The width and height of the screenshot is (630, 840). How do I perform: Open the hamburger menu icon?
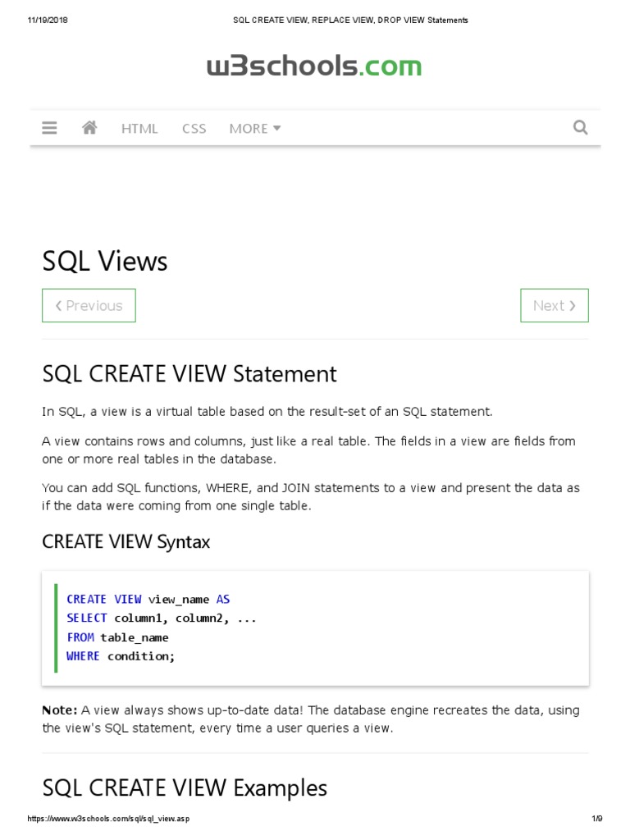49,128
